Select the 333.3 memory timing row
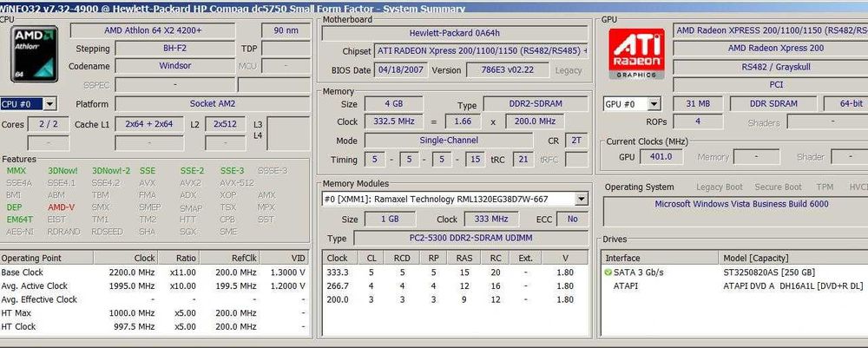Viewport: 868px width, 348px height. tap(455, 272)
